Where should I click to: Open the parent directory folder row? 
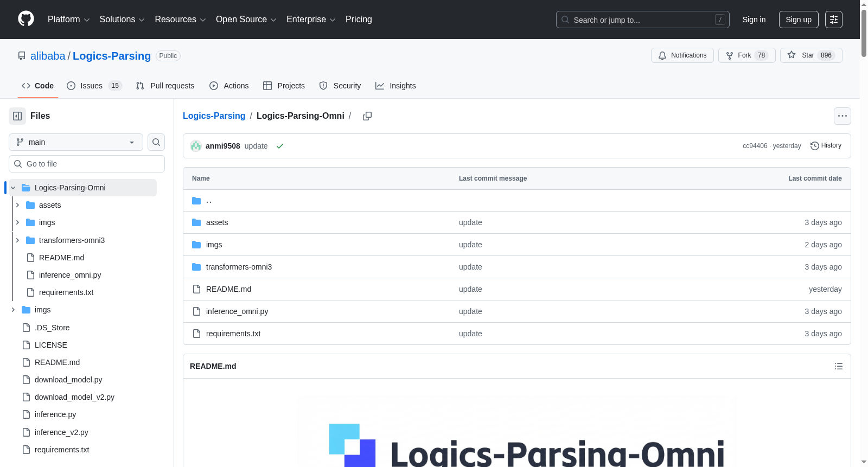point(516,201)
